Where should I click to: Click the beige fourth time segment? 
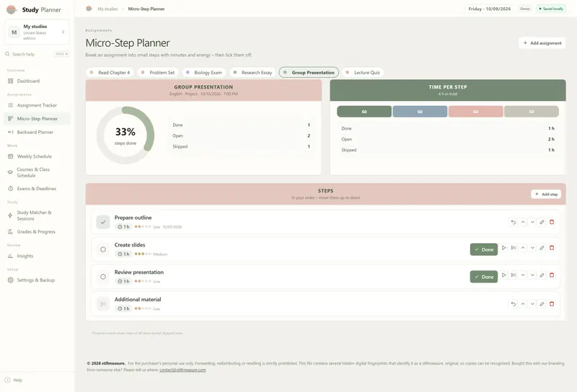pos(532,112)
